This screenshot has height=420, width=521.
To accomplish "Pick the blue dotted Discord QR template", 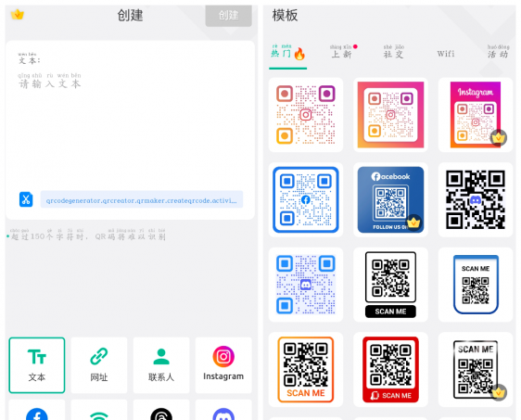I will tap(306, 285).
